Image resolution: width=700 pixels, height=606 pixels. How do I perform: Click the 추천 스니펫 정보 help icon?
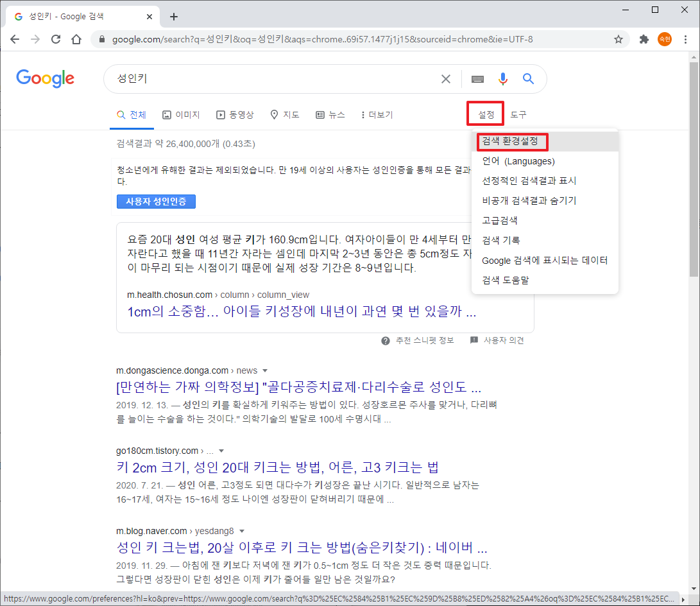click(385, 341)
